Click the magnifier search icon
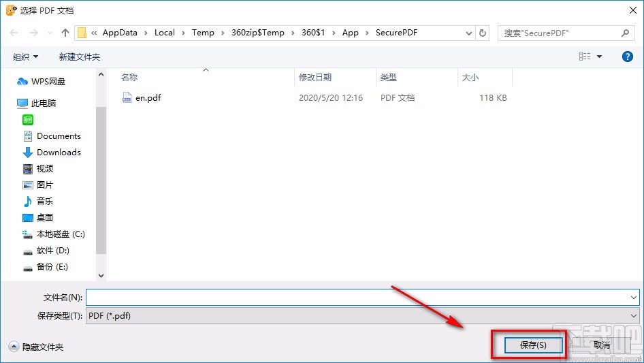The image size is (644, 363). click(x=625, y=33)
